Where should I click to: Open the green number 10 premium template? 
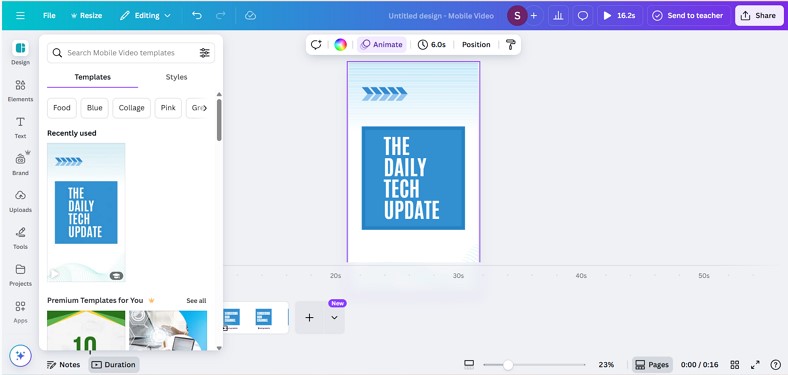click(x=86, y=330)
